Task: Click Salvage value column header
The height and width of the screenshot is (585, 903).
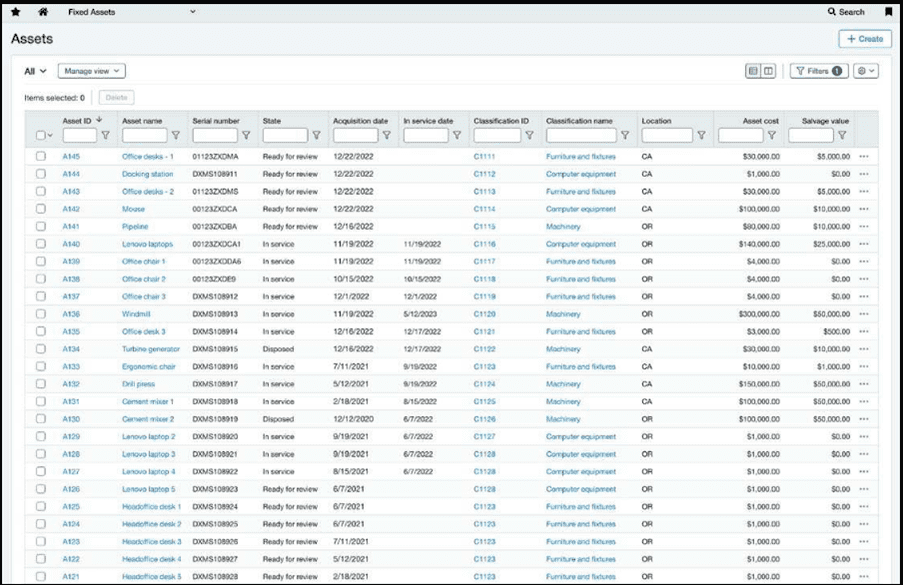Action: [x=825, y=121]
